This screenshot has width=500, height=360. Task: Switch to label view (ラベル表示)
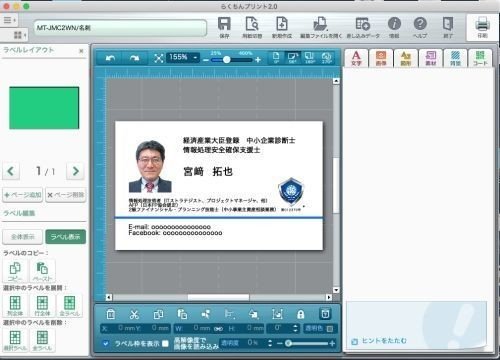65,237
